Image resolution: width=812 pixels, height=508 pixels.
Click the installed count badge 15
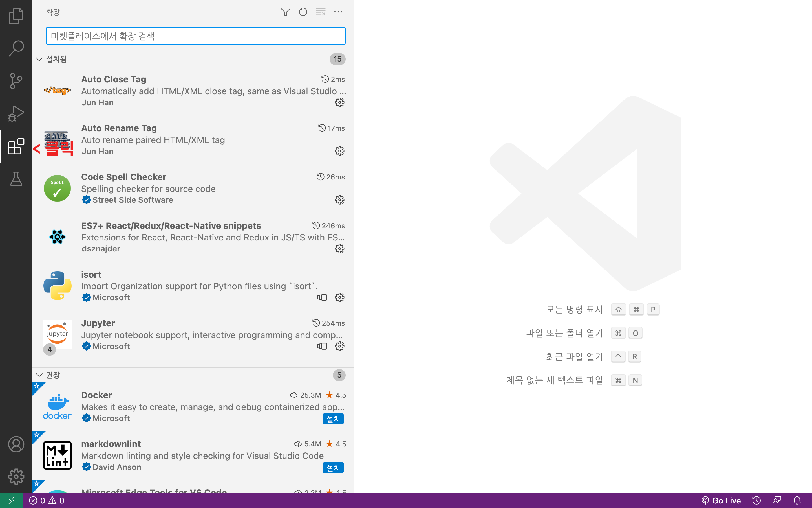(337, 59)
